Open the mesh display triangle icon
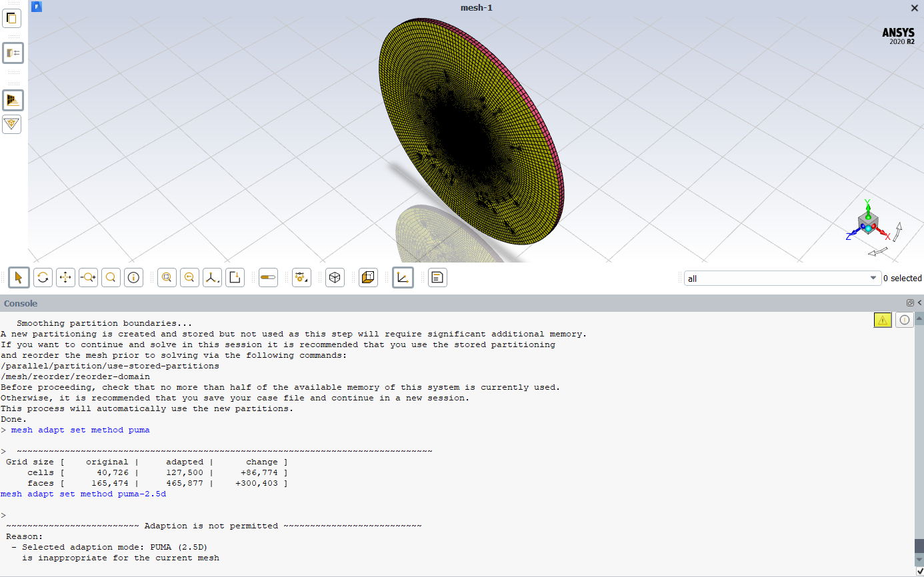Screen dimensions: 924x577 (x=12, y=124)
